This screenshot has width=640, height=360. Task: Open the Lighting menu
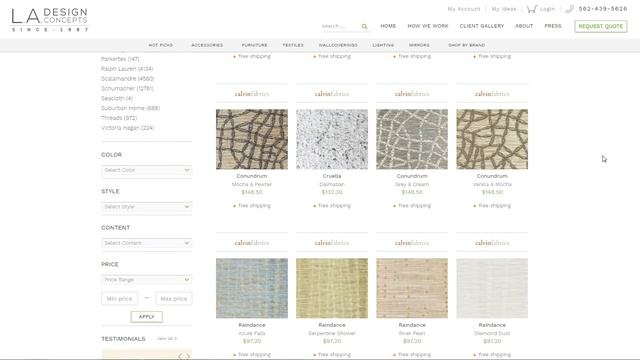[x=383, y=45]
